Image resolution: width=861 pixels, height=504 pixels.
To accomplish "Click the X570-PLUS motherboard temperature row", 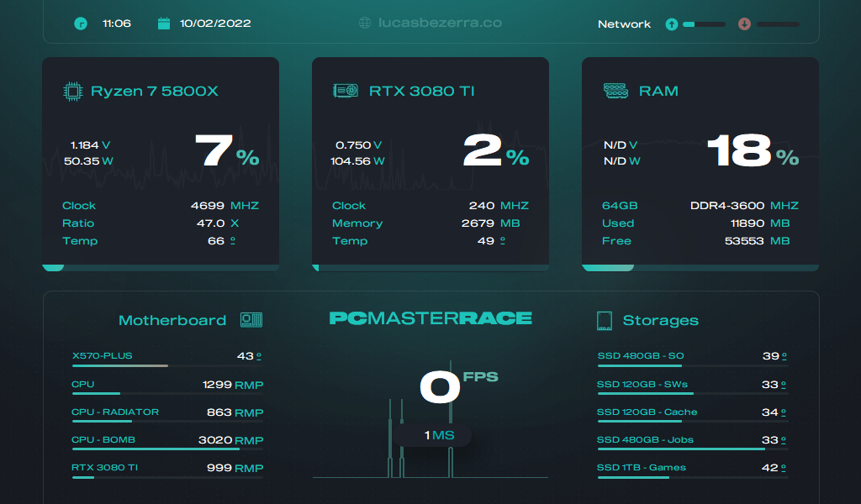I will click(x=167, y=358).
